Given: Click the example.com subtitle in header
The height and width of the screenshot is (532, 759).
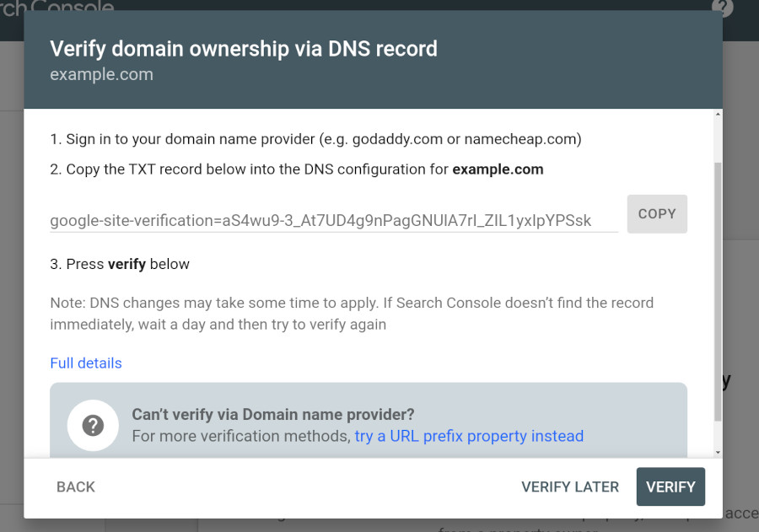Looking at the screenshot, I should coord(102,74).
